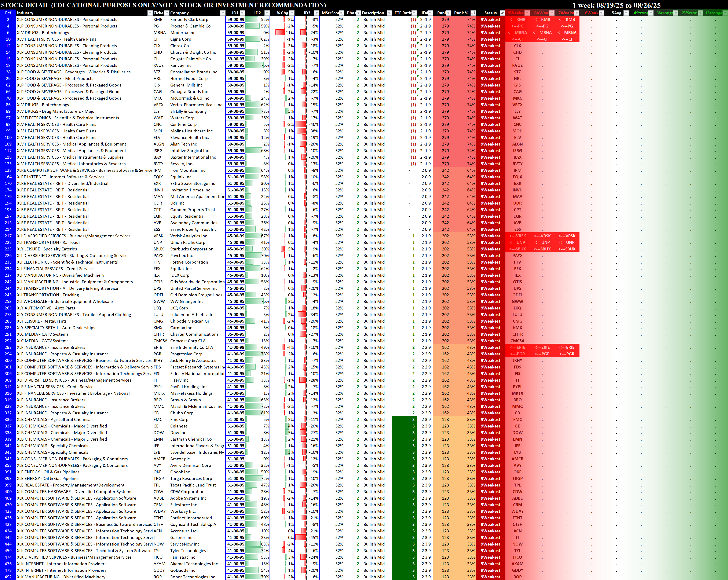Open the Description column filter dropdown
The image size is (728, 580).
point(389,13)
